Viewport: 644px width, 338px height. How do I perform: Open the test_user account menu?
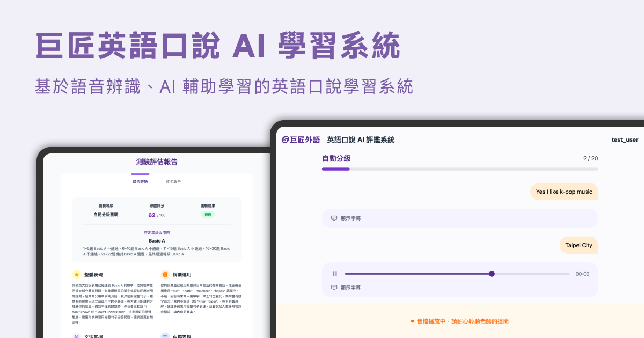point(625,139)
